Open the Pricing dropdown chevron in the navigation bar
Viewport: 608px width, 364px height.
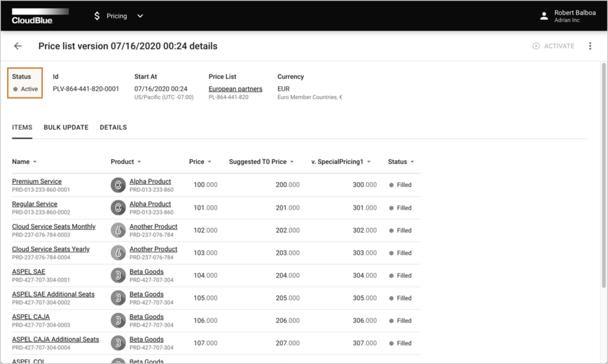[140, 16]
